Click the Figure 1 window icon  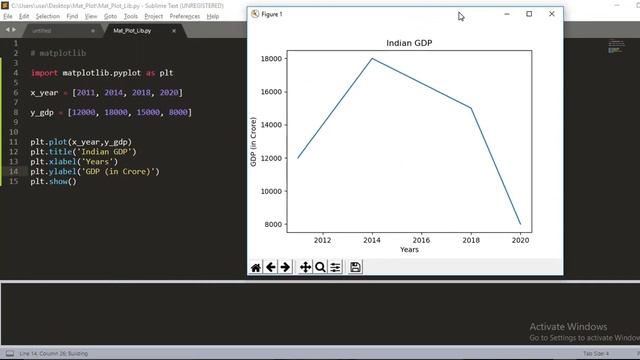255,14
